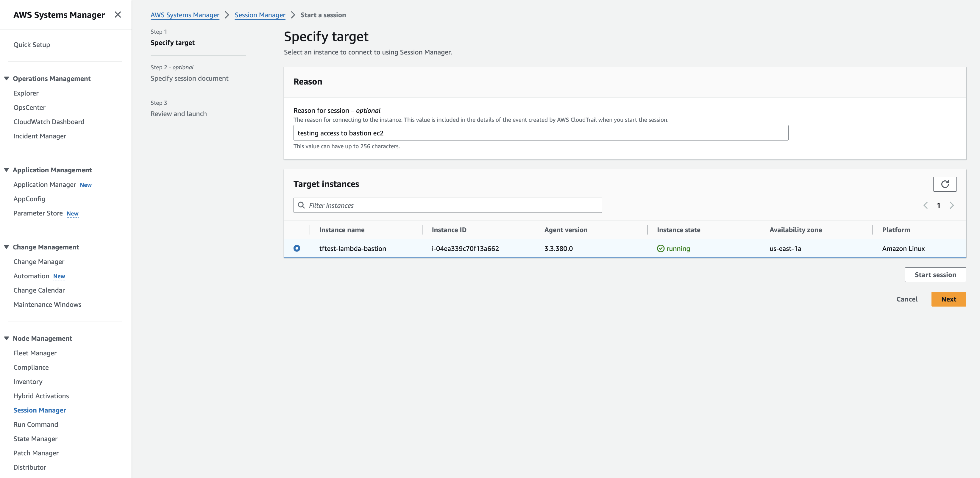The height and width of the screenshot is (478, 980).
Task: Click the New badge beside Automation
Action: click(59, 277)
